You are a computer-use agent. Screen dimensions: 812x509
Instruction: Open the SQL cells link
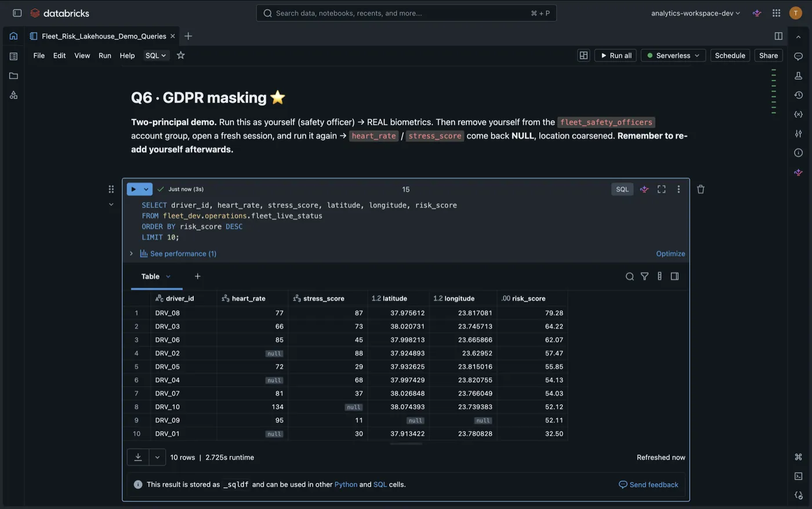point(380,485)
